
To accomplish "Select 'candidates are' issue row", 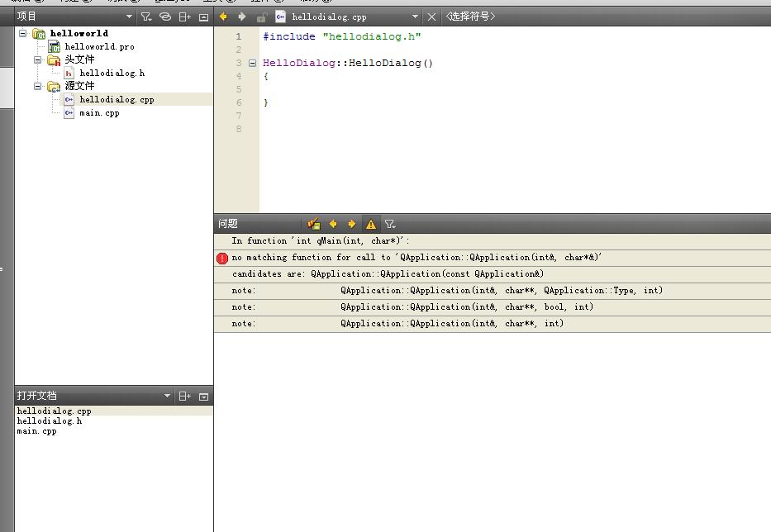I will [493, 274].
